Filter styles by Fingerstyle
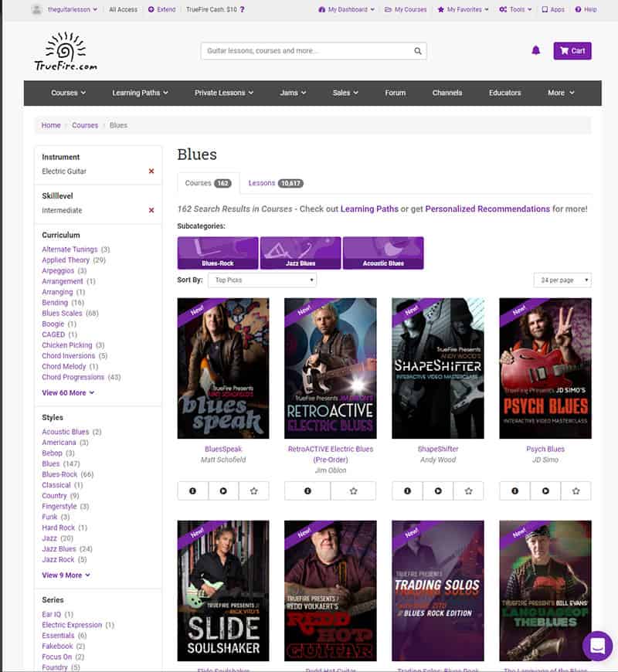 click(59, 506)
